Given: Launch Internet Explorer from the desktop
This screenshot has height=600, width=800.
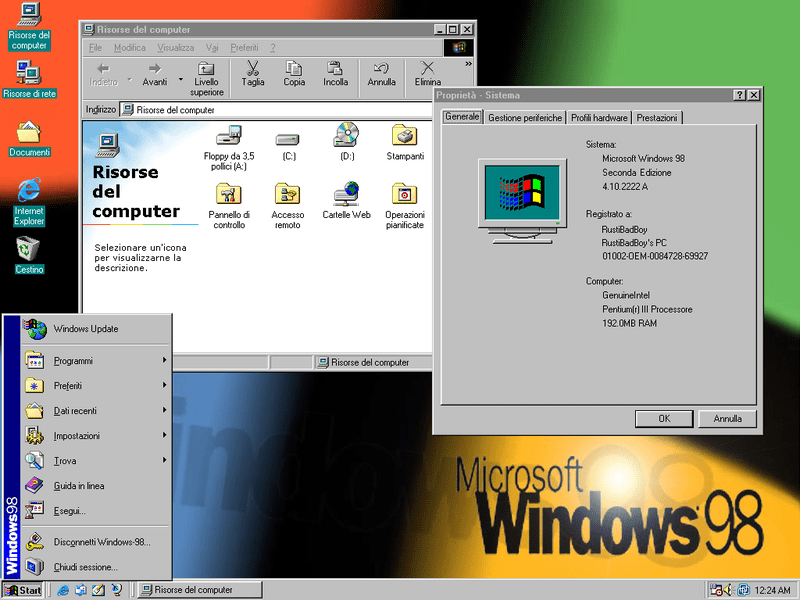Looking at the screenshot, I should (29, 202).
